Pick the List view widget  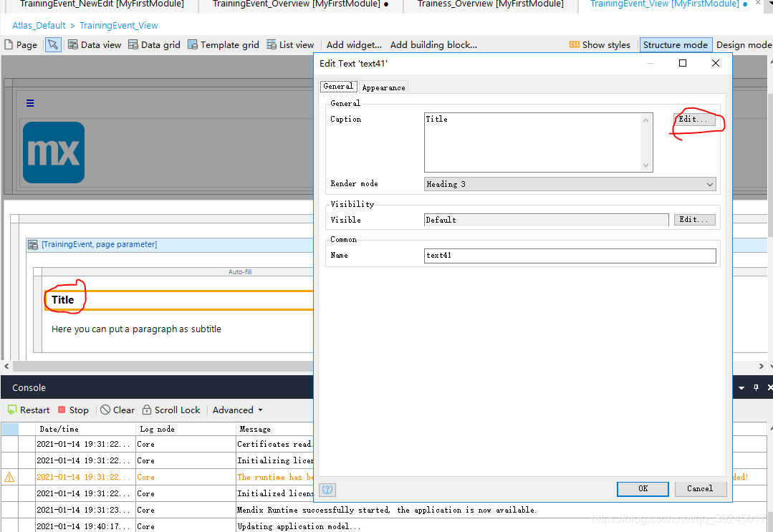pyautogui.click(x=290, y=44)
